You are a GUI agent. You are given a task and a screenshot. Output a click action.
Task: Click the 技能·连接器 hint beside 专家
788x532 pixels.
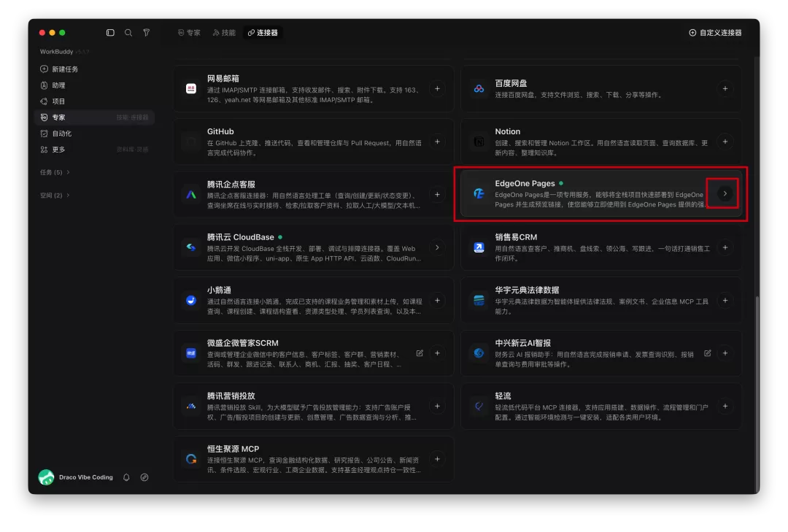click(x=132, y=117)
